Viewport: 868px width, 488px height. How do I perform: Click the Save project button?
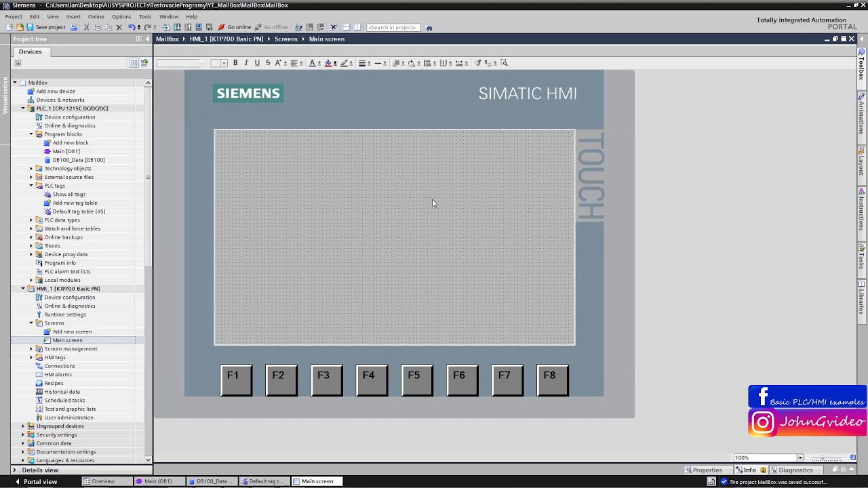[x=45, y=27]
